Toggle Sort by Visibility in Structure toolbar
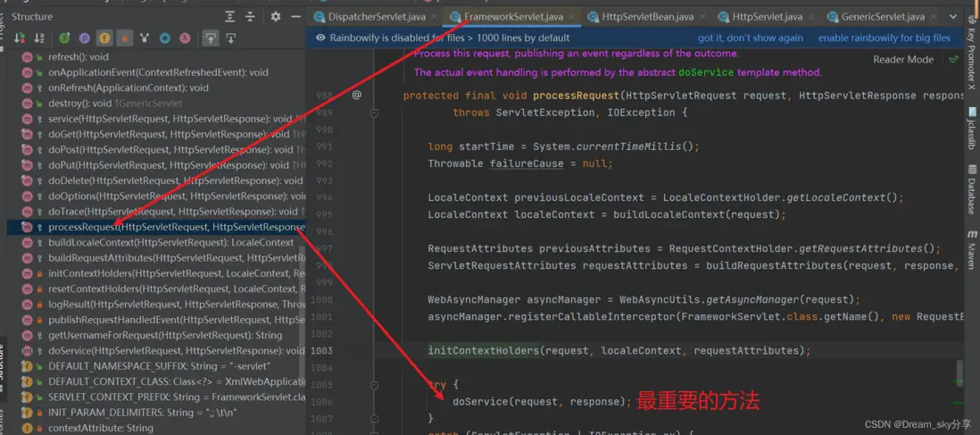This screenshot has height=435, width=980. pyautogui.click(x=20, y=38)
